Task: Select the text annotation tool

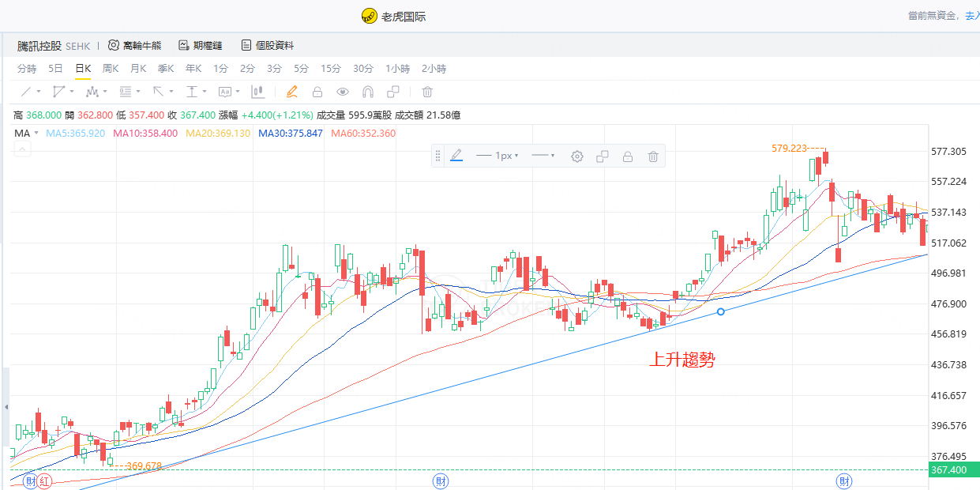Action: click(224, 92)
